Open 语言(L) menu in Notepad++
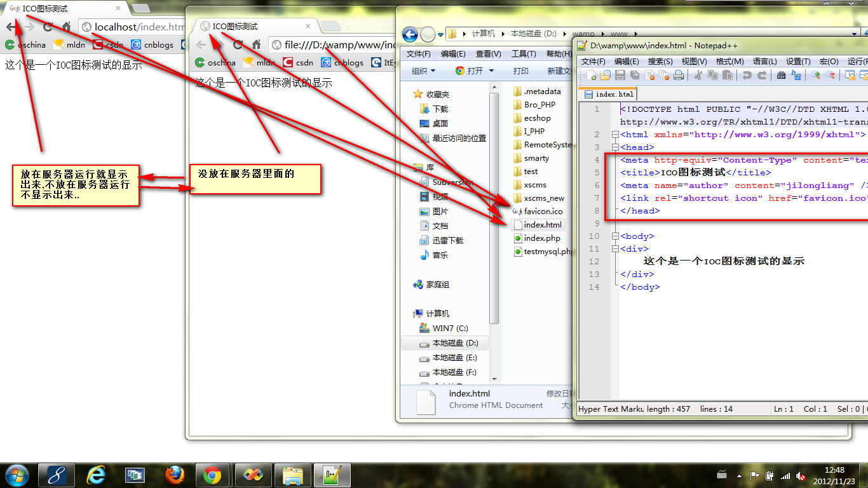The height and width of the screenshot is (488, 868). pyautogui.click(x=764, y=61)
